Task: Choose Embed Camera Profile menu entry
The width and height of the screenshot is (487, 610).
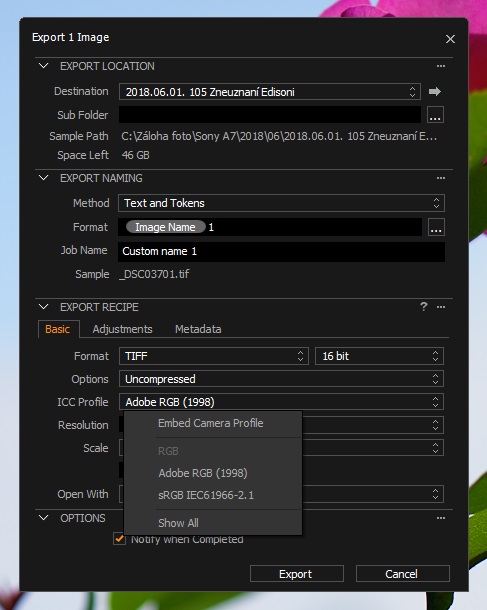Action: pyautogui.click(x=210, y=423)
